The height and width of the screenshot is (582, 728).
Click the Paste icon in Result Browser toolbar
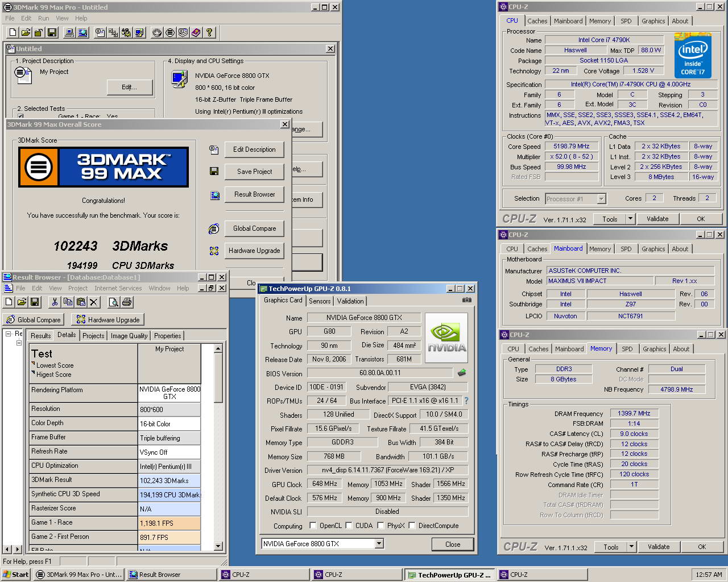point(81,302)
